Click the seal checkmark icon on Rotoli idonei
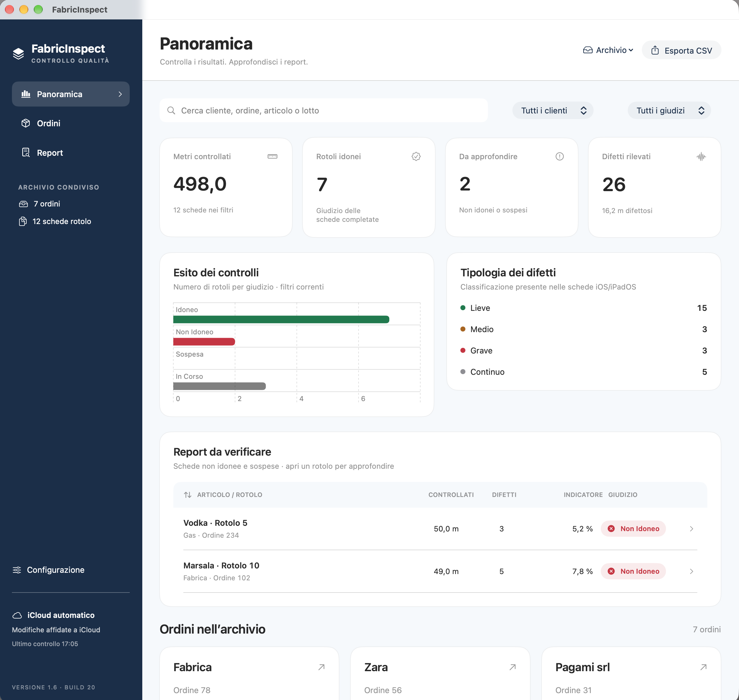 pyautogui.click(x=416, y=156)
